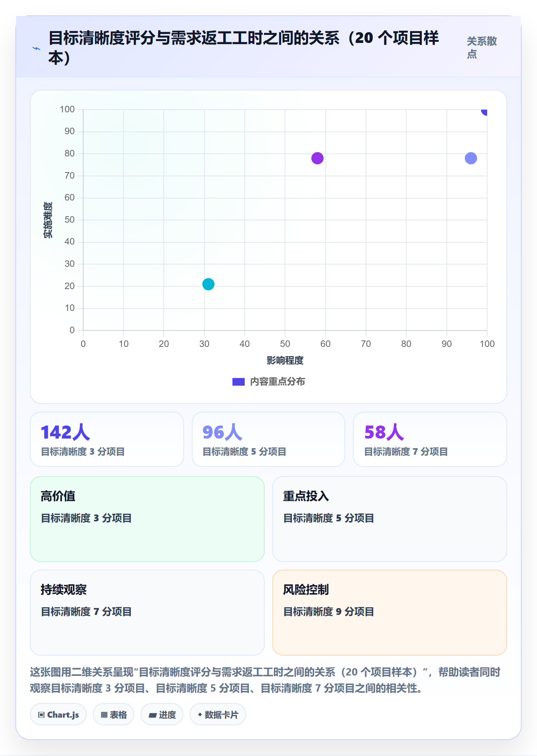This screenshot has height=756, width=537.
Task: Click the 影响程度 x-axis title
Action: point(285,360)
